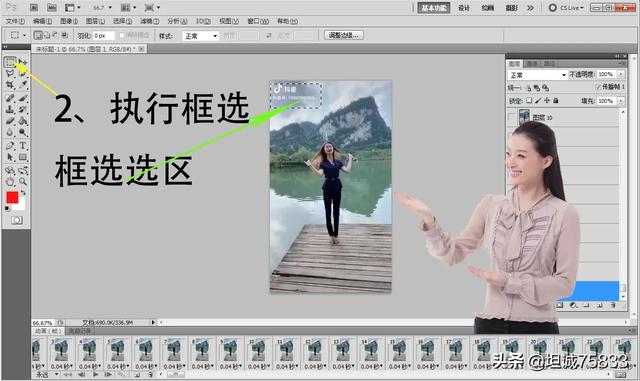The width and height of the screenshot is (640, 381).
Task: Open CS Live services
Action: click(x=567, y=8)
